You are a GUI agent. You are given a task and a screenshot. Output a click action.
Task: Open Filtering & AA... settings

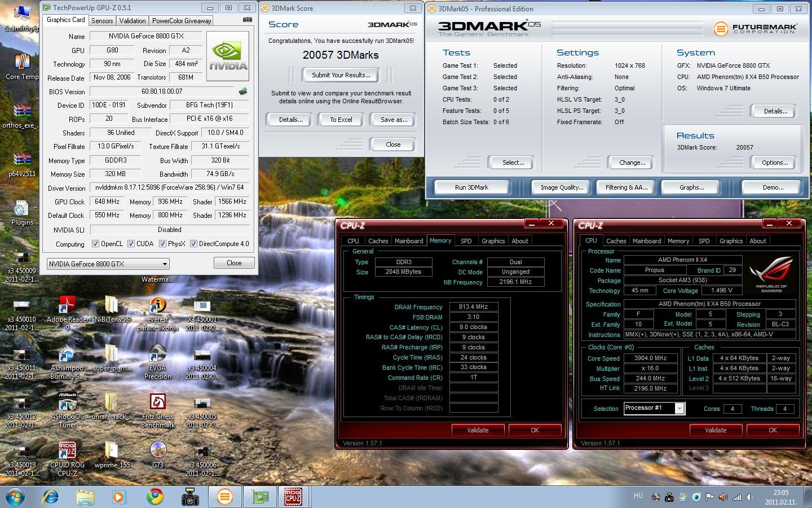[x=626, y=187]
